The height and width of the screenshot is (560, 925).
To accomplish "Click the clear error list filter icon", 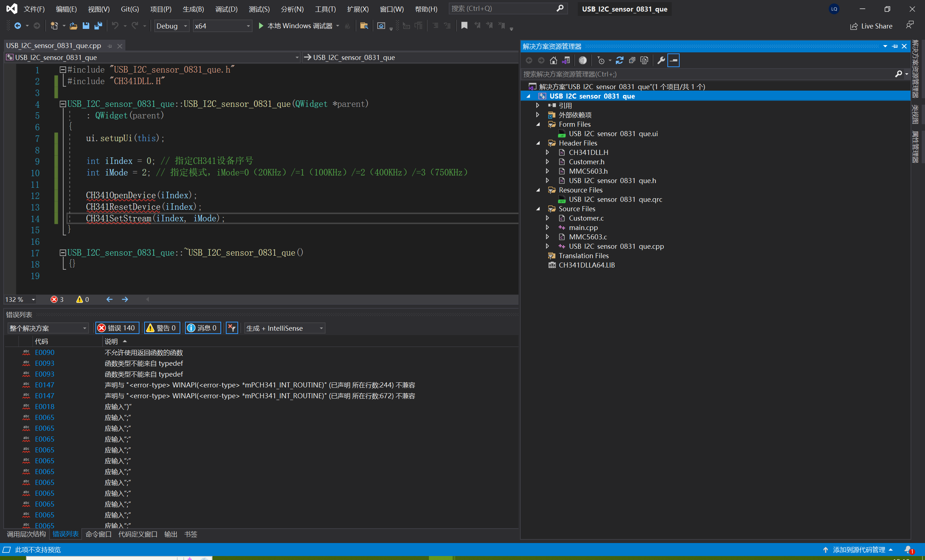I will tap(232, 328).
